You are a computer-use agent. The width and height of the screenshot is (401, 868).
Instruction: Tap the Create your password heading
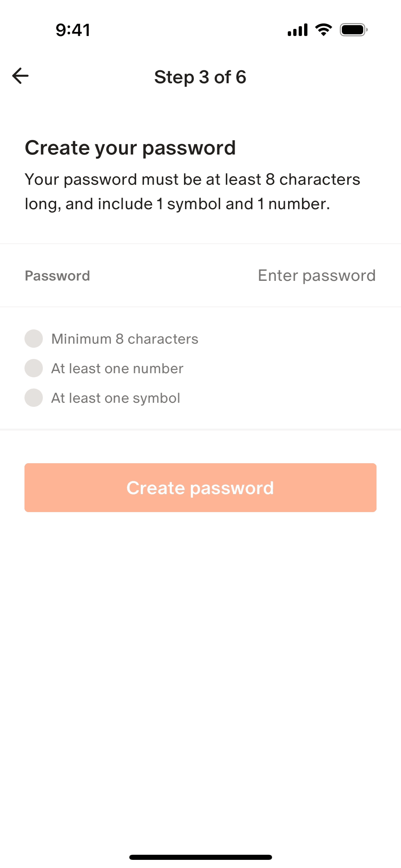(x=130, y=148)
